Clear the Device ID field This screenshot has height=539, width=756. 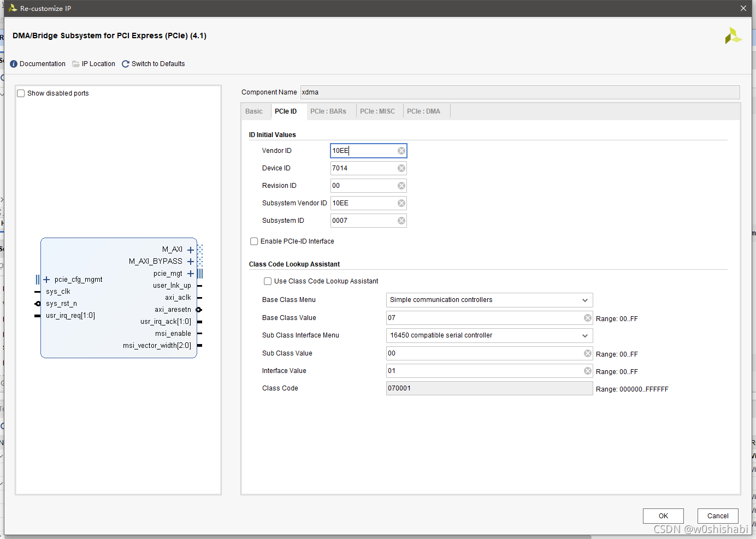[401, 168]
